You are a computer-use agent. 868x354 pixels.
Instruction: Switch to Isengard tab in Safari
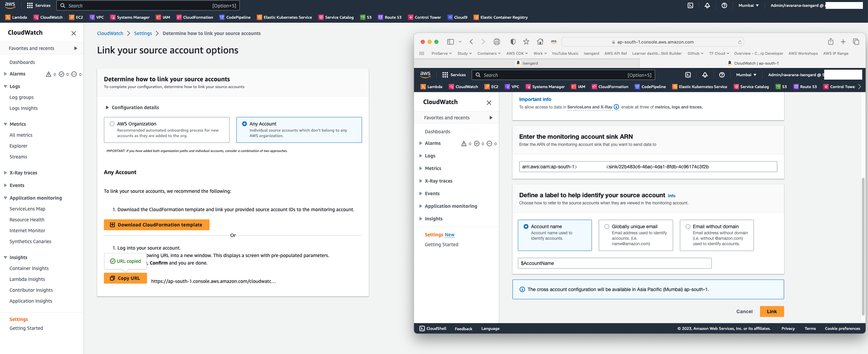point(527,63)
